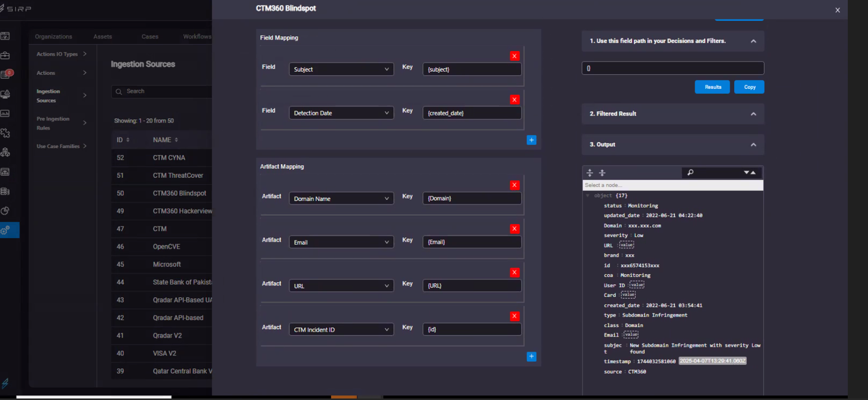This screenshot has height=400, width=868.
Task: Expand the Actions menu item
Action: pos(62,73)
